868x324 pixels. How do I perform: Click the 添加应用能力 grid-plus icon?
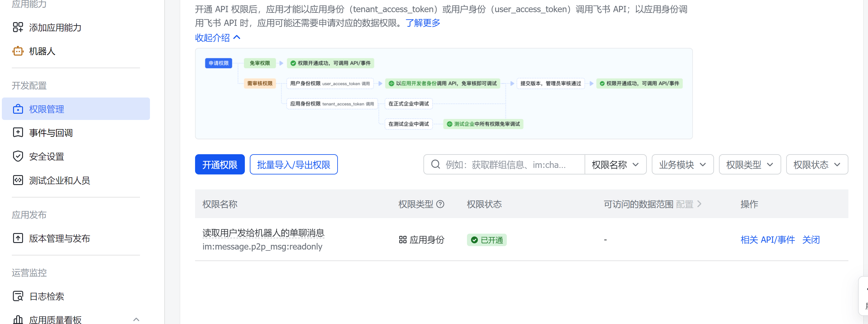[18, 27]
